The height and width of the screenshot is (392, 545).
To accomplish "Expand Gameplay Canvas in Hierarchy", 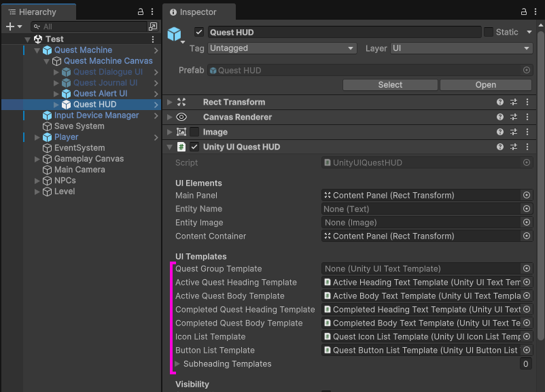I will pos(37,159).
